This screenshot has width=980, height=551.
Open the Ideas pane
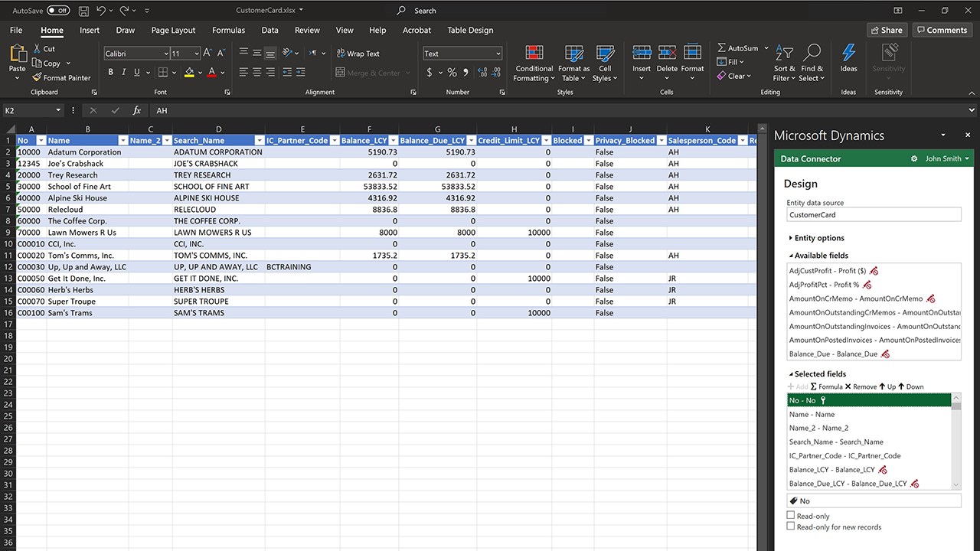point(849,59)
